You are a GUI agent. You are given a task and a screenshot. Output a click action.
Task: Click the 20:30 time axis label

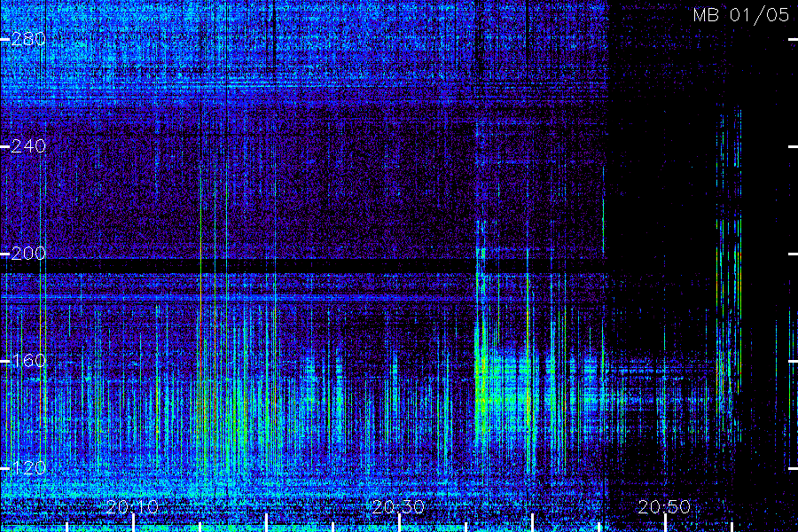(x=398, y=507)
